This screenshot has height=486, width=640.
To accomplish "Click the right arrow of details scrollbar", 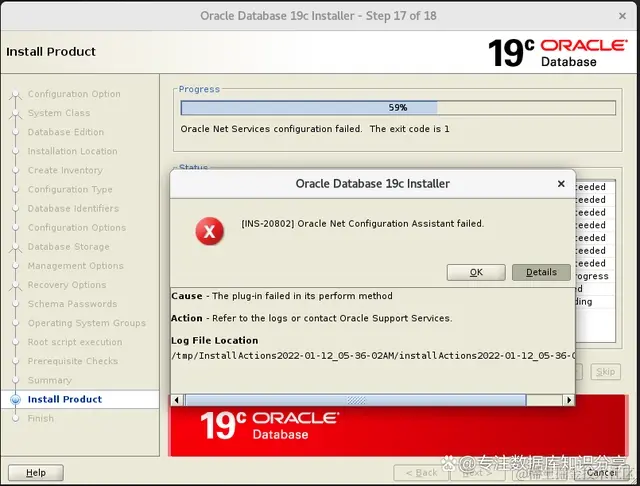I will tap(569, 400).
